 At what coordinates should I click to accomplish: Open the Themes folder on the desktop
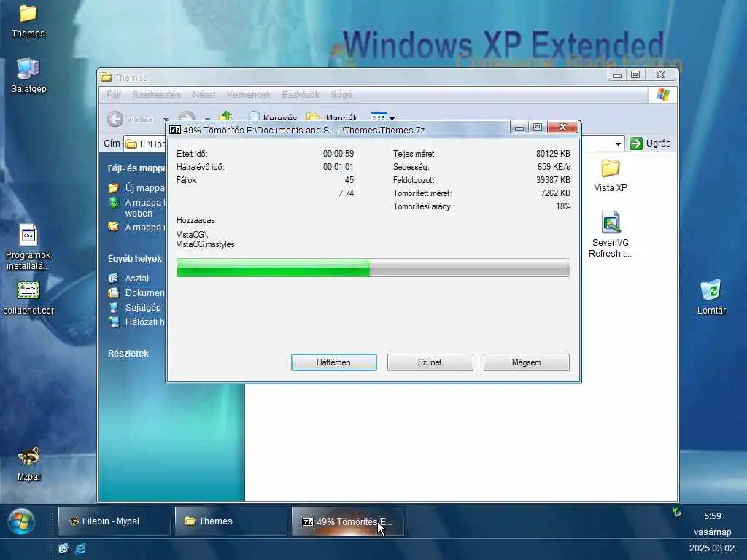point(28,20)
